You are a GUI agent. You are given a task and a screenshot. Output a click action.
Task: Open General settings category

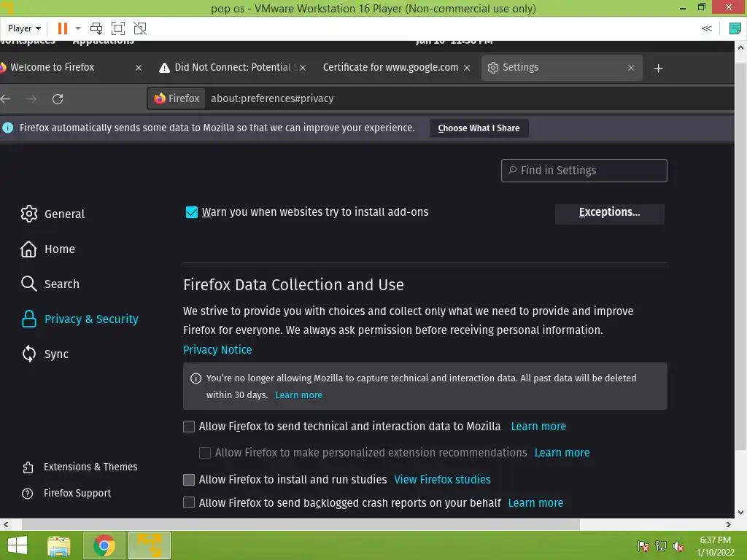click(x=53, y=214)
